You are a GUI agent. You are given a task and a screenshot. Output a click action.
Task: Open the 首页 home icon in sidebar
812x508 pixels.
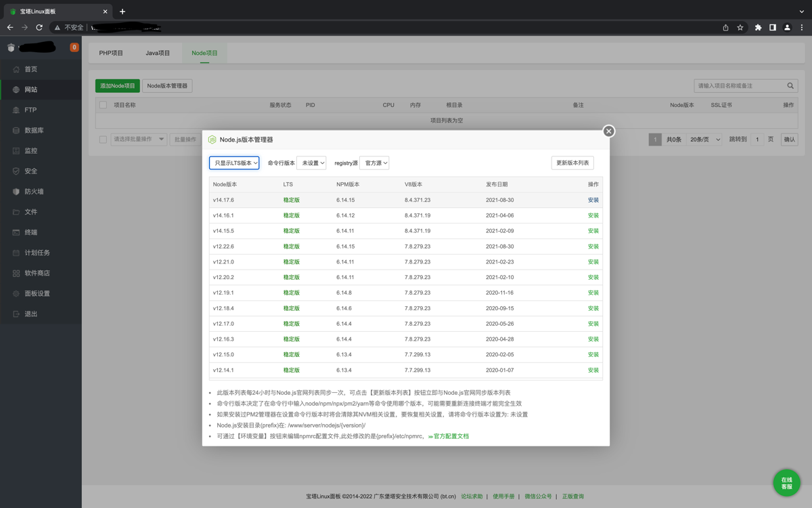coord(16,69)
